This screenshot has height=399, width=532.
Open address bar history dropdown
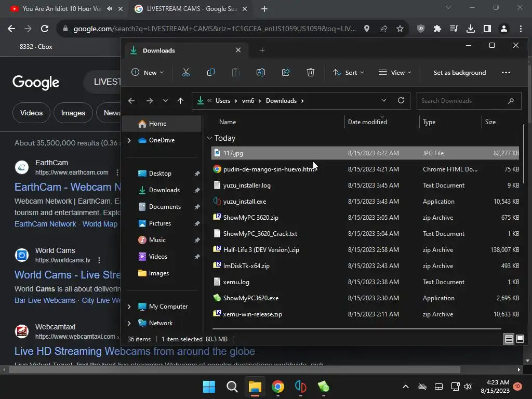(x=384, y=100)
